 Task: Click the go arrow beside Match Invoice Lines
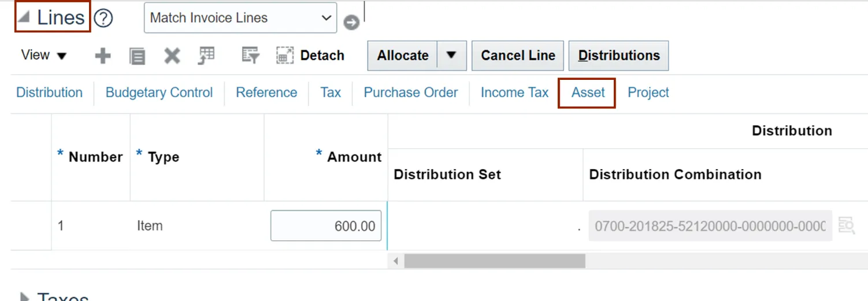click(x=351, y=23)
